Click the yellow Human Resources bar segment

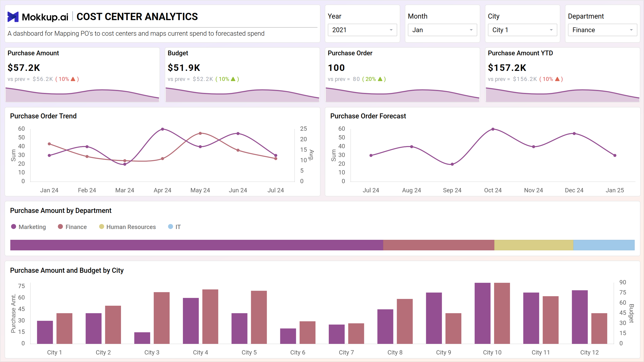coord(534,245)
